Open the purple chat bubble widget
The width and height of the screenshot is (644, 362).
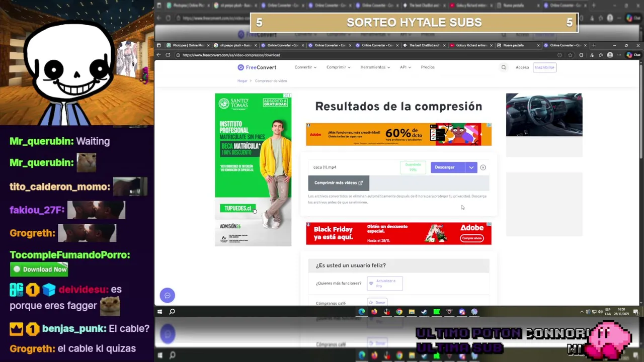click(168, 296)
